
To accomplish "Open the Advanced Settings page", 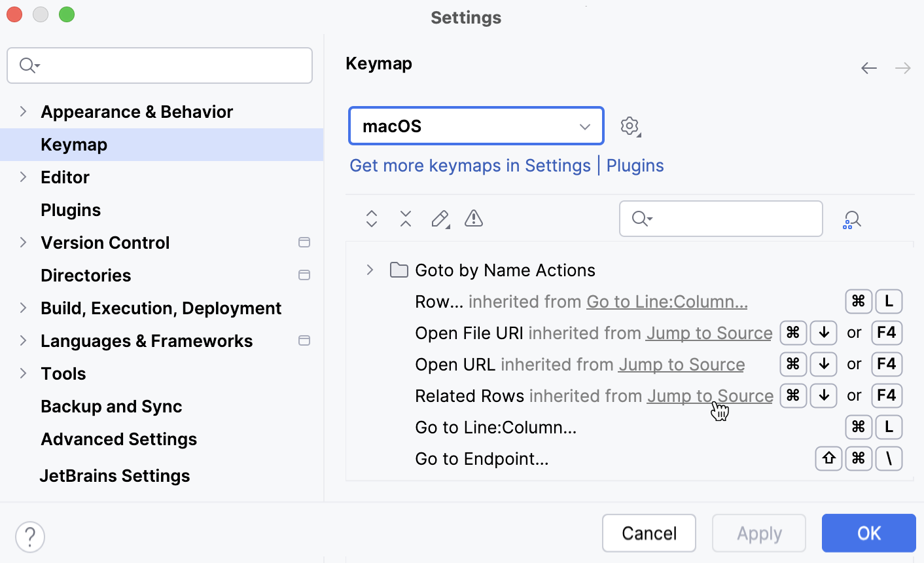I will pyautogui.click(x=118, y=439).
